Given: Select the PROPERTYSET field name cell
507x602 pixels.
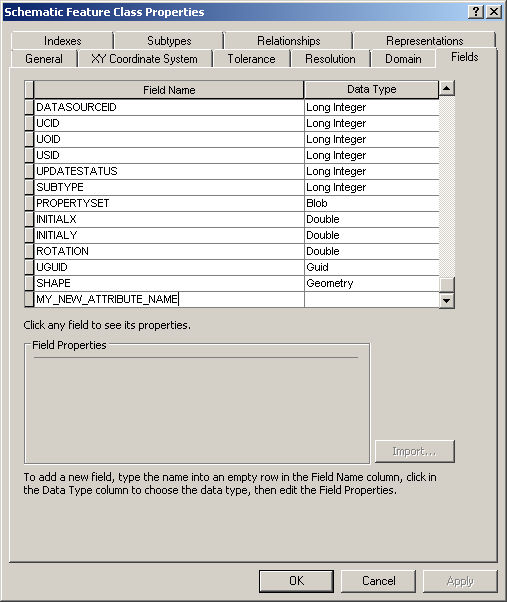Looking at the screenshot, I should pos(169,203).
